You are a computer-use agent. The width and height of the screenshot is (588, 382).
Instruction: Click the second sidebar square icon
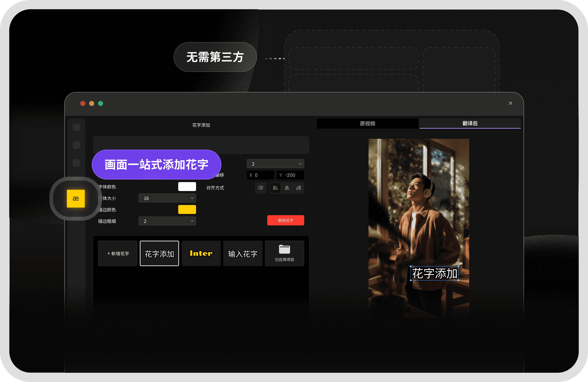(76, 145)
